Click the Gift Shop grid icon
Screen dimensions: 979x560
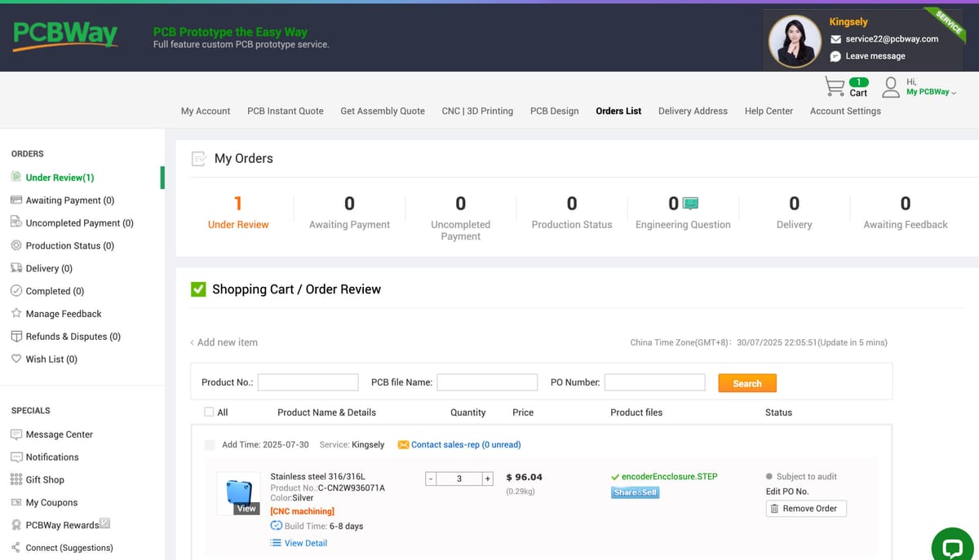(16, 480)
